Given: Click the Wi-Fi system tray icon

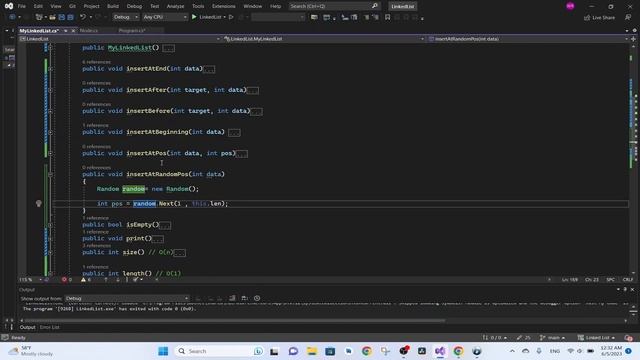Looking at the screenshot, I should click(x=570, y=351).
